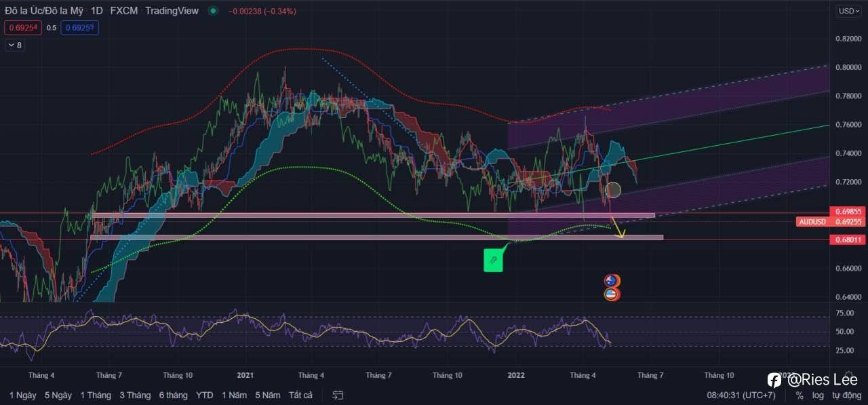Select the 6 tháng date range
The width and height of the screenshot is (868, 405).
click(x=174, y=395)
